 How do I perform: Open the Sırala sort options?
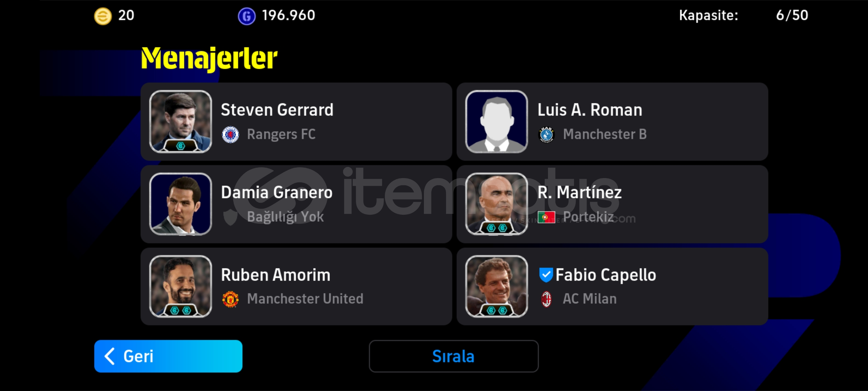coord(454,356)
